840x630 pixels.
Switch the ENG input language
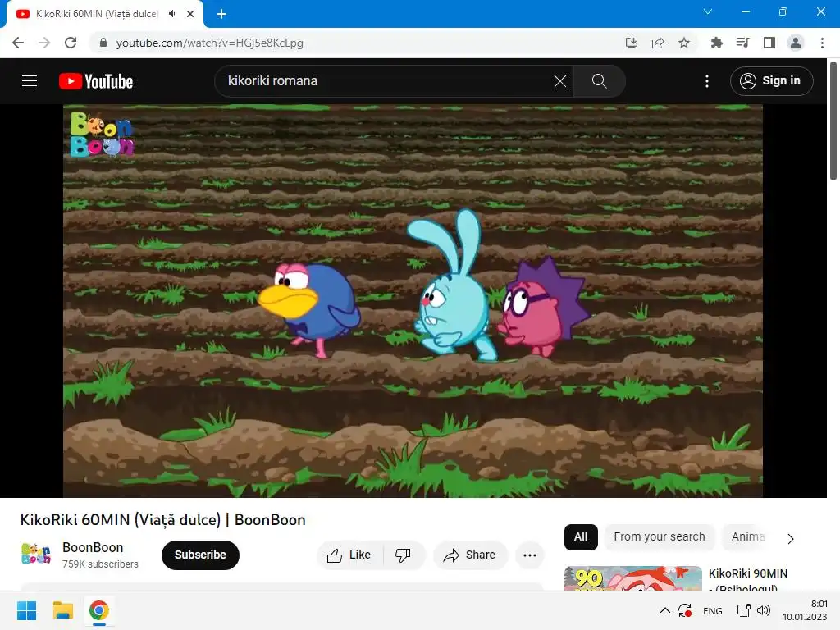pyautogui.click(x=713, y=611)
